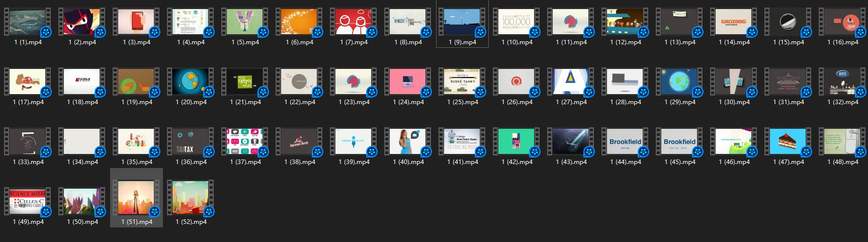Screen dimensions: 868x242
Task: Select the 1 (1).mp4 video file thumbnail
Action: point(27,22)
